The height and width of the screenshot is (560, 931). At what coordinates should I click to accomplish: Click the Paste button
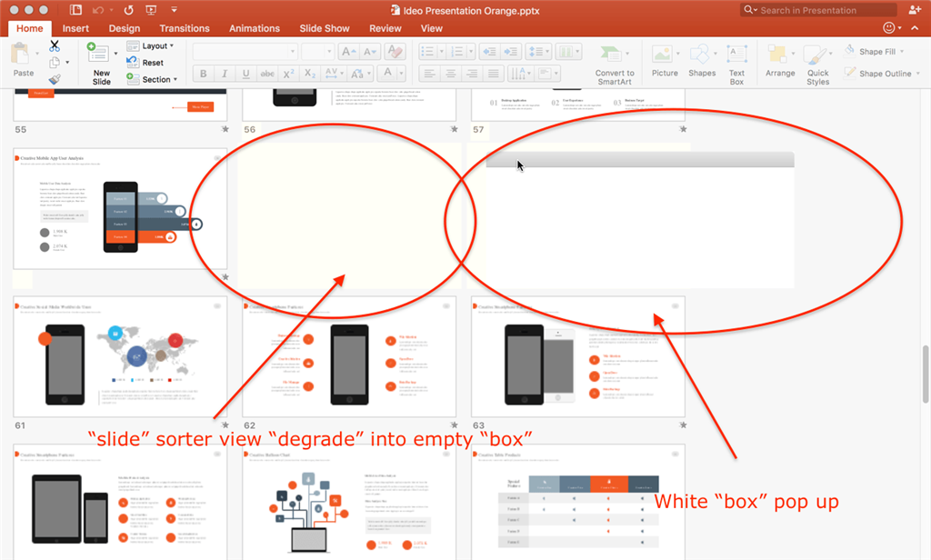23,60
